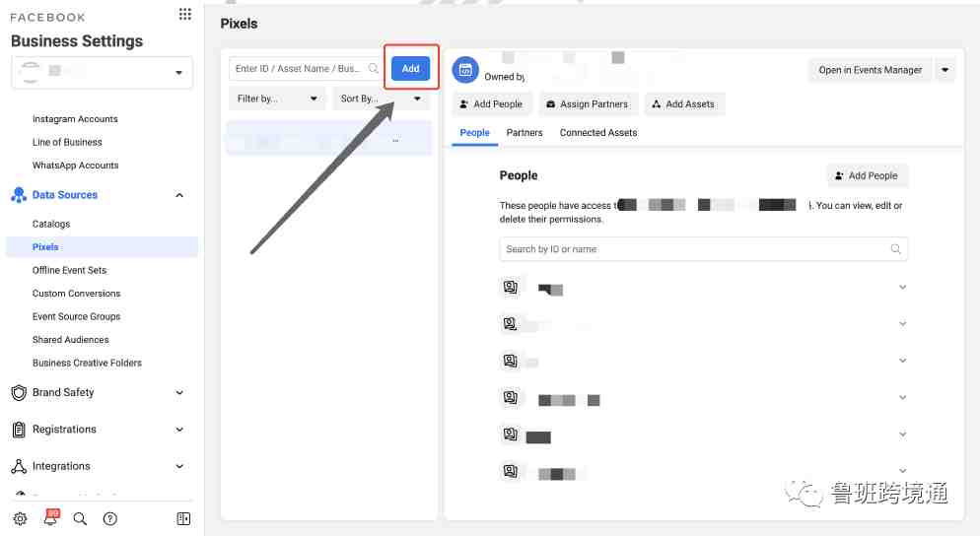980x536 pixels.
Task: Expand the fourth person's permissions chevron
Action: [x=902, y=397]
